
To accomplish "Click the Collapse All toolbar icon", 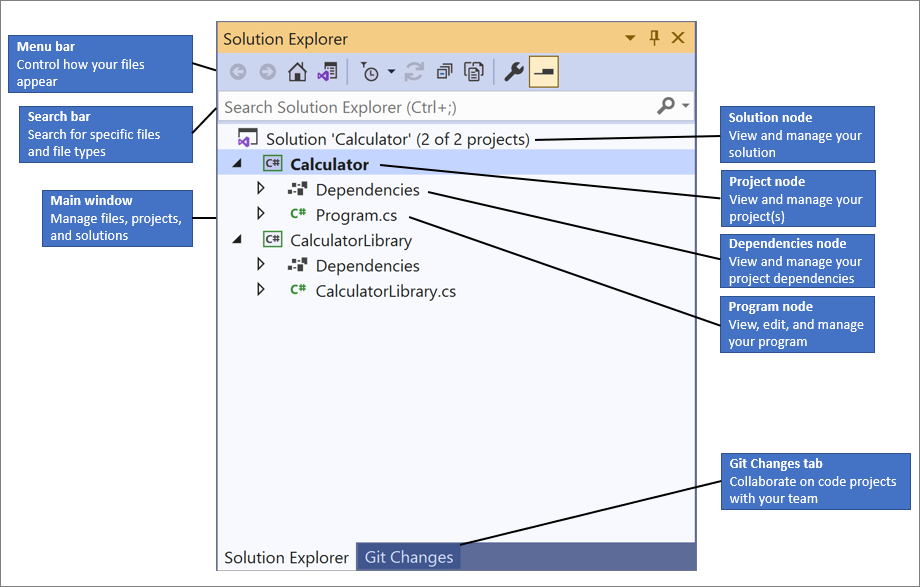I will [444, 72].
